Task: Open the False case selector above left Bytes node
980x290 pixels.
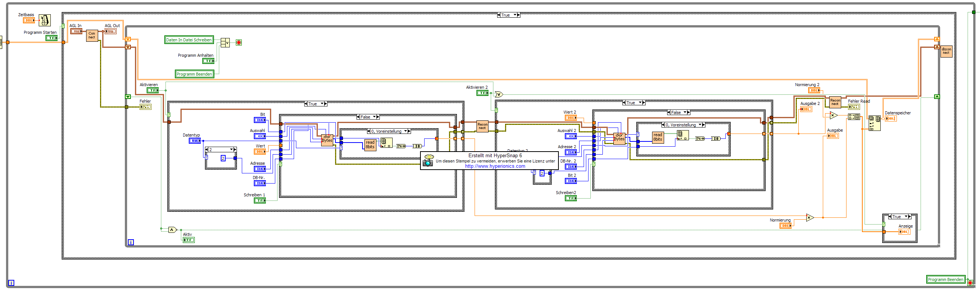Action: point(368,117)
